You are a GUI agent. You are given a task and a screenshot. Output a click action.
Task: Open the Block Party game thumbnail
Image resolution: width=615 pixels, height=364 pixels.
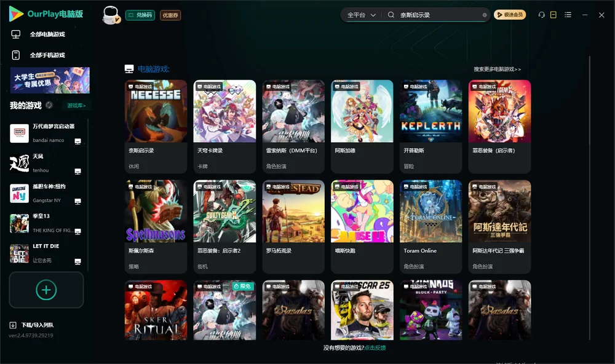click(430, 310)
